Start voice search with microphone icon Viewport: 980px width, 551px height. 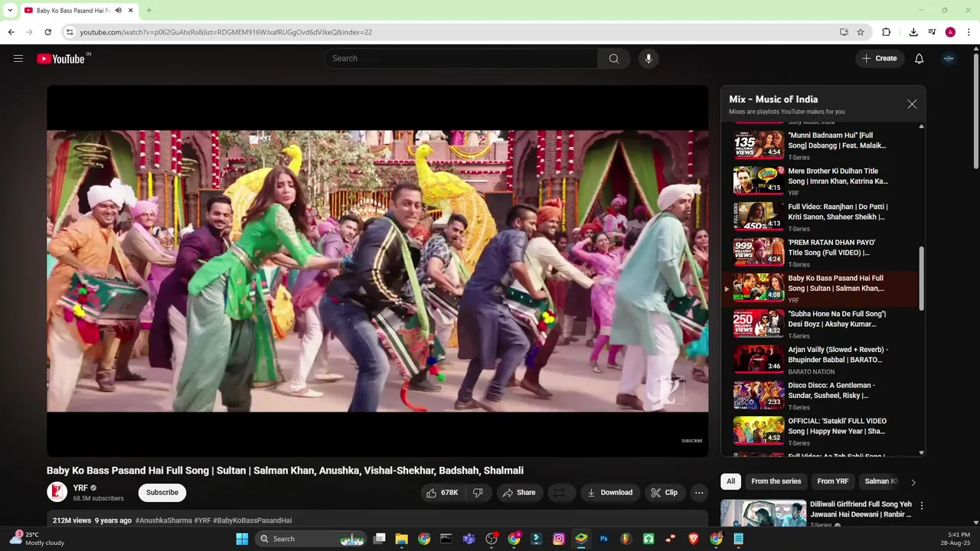pyautogui.click(x=648, y=58)
